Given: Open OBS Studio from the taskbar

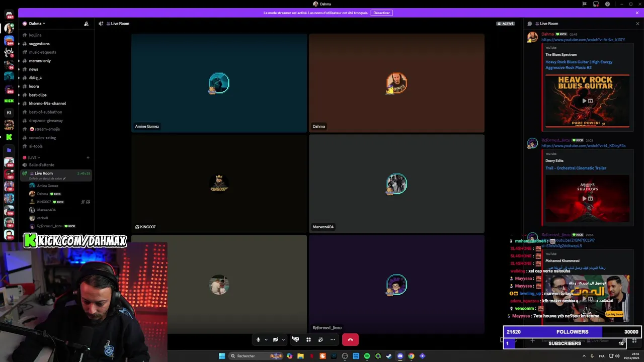Looking at the screenshot, I should (345, 356).
